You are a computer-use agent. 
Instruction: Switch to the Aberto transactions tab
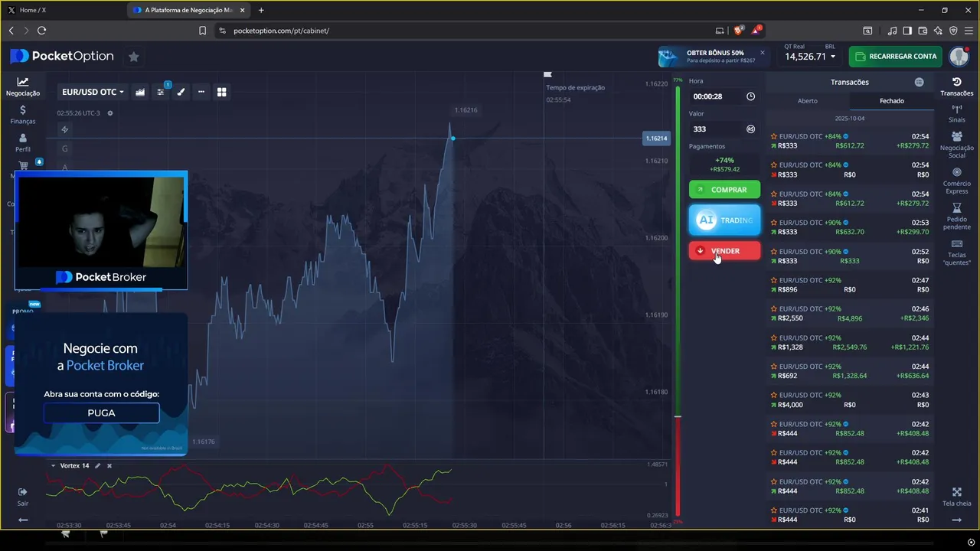808,101
